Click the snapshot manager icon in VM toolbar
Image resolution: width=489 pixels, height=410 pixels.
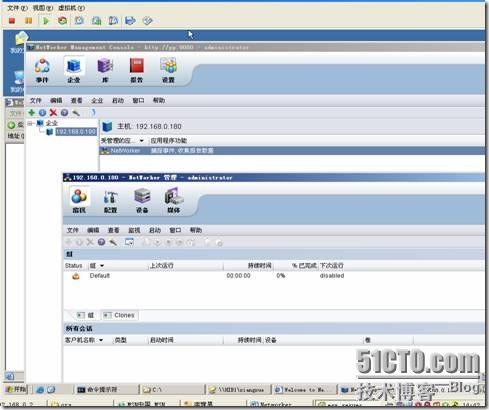[113, 21]
